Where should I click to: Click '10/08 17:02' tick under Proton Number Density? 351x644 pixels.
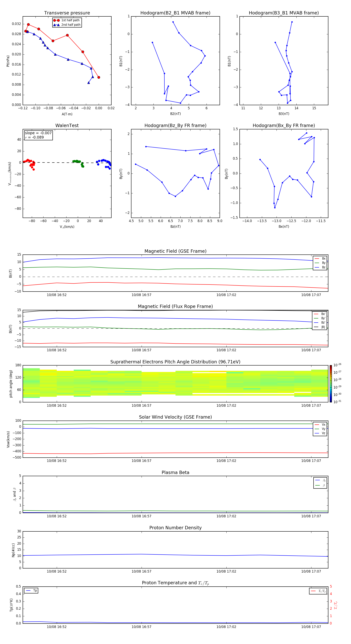point(226,571)
